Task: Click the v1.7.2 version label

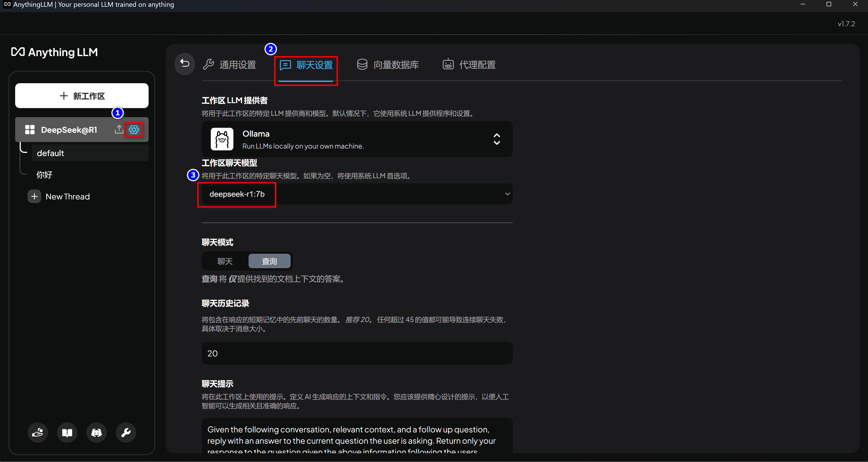Action: click(x=847, y=24)
